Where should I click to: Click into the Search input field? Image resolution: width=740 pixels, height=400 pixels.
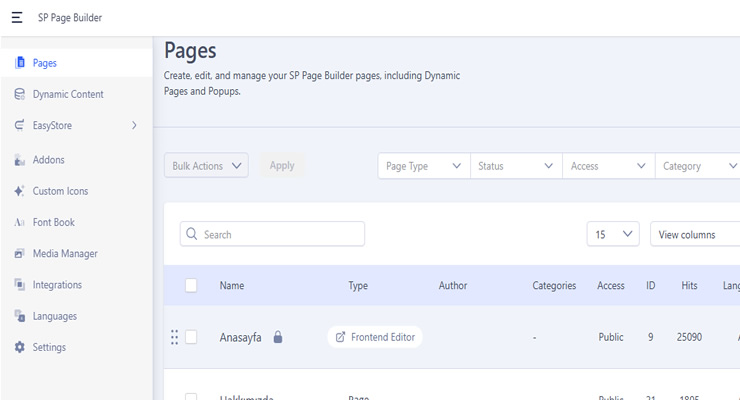272,234
